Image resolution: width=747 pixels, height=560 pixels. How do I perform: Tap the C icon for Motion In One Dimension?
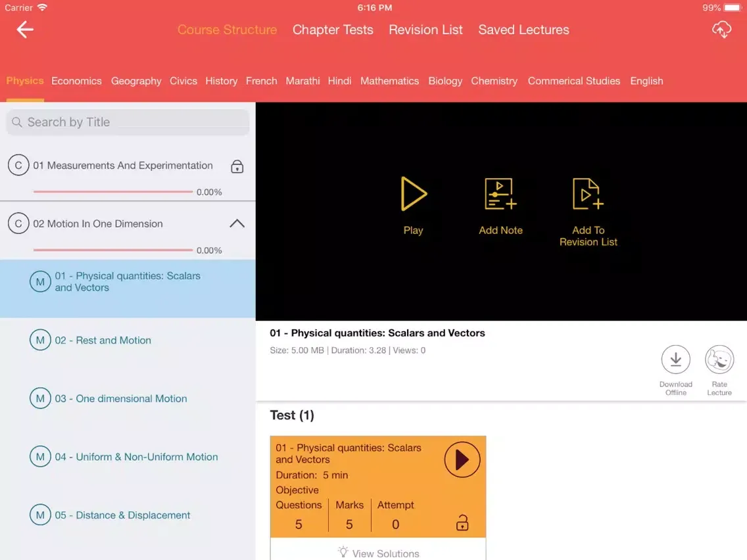click(18, 223)
